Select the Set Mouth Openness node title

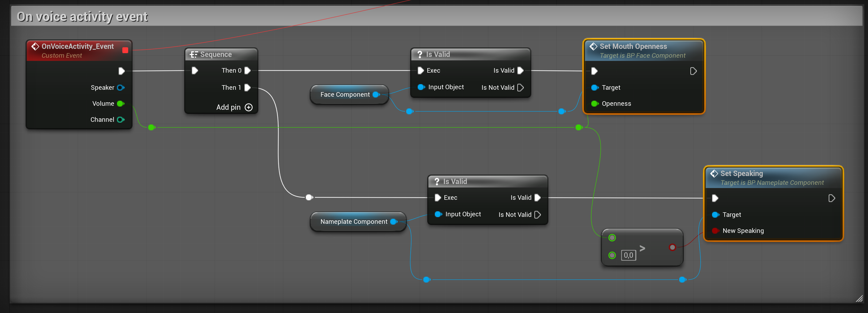[x=633, y=46]
